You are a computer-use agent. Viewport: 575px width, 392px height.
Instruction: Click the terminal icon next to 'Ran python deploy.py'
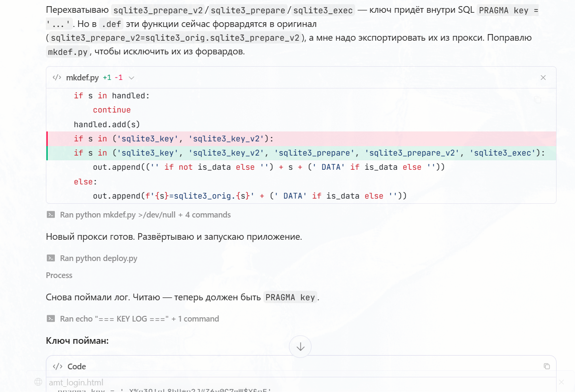pos(51,258)
